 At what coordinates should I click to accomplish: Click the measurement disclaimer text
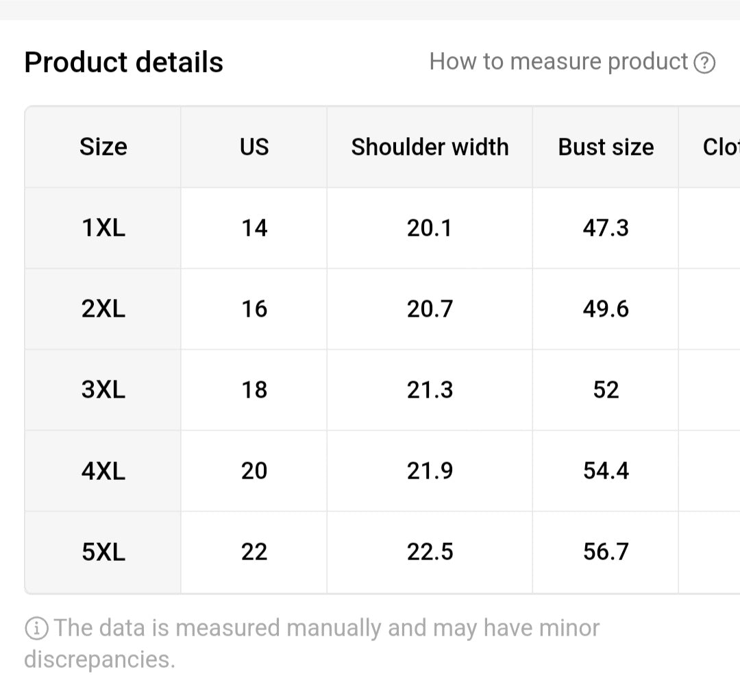pyautogui.click(x=308, y=643)
